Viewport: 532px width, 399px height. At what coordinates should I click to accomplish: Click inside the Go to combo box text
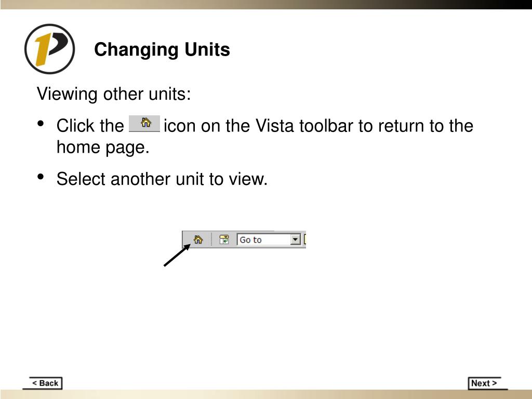(263, 240)
